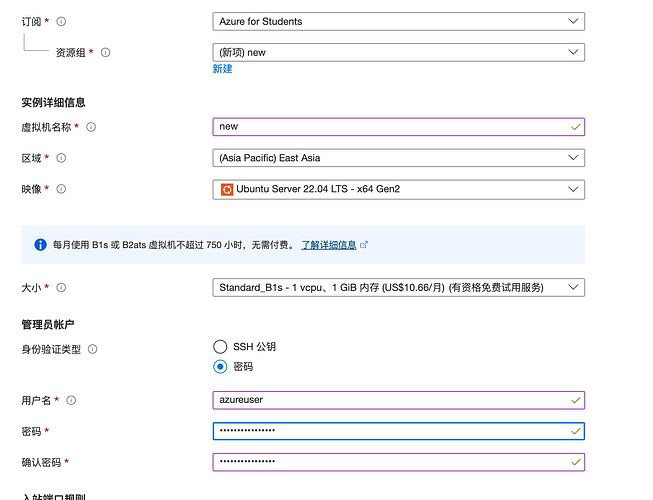Image resolution: width=653 pixels, height=500 pixels.
Task: Click green checkmark in azureuser field
Action: (x=576, y=400)
